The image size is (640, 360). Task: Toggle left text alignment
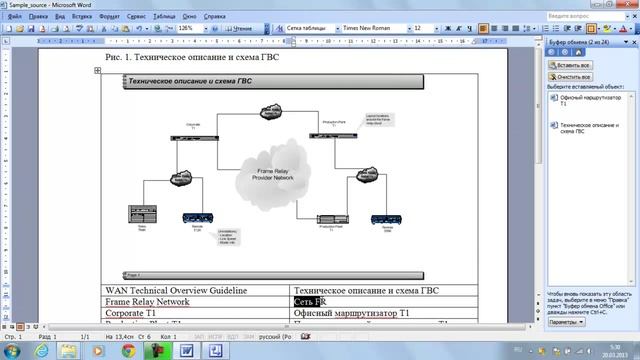(483, 29)
